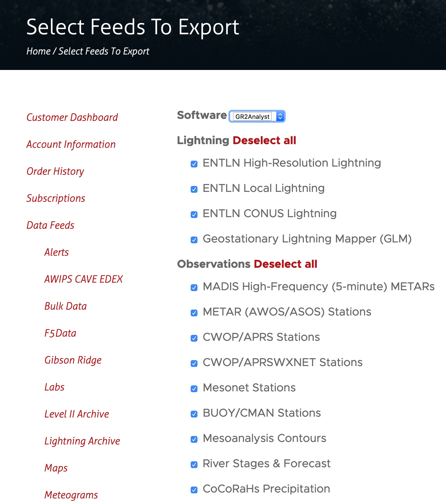Screen dimensions: 446x504
Task: Uncheck MADIS High-Frequency METARs checkbox
Action: pos(194,288)
